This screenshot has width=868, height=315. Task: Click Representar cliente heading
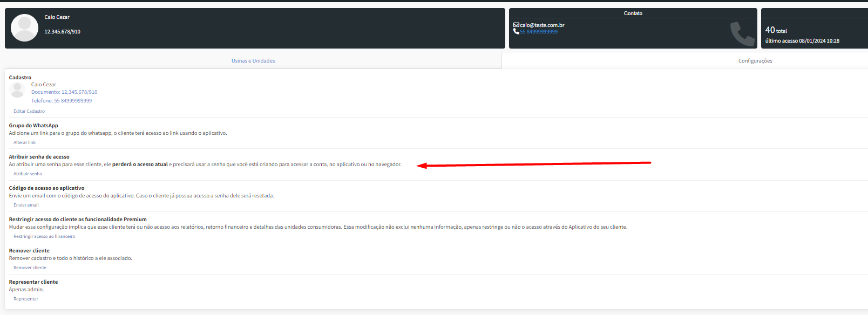pos(33,282)
